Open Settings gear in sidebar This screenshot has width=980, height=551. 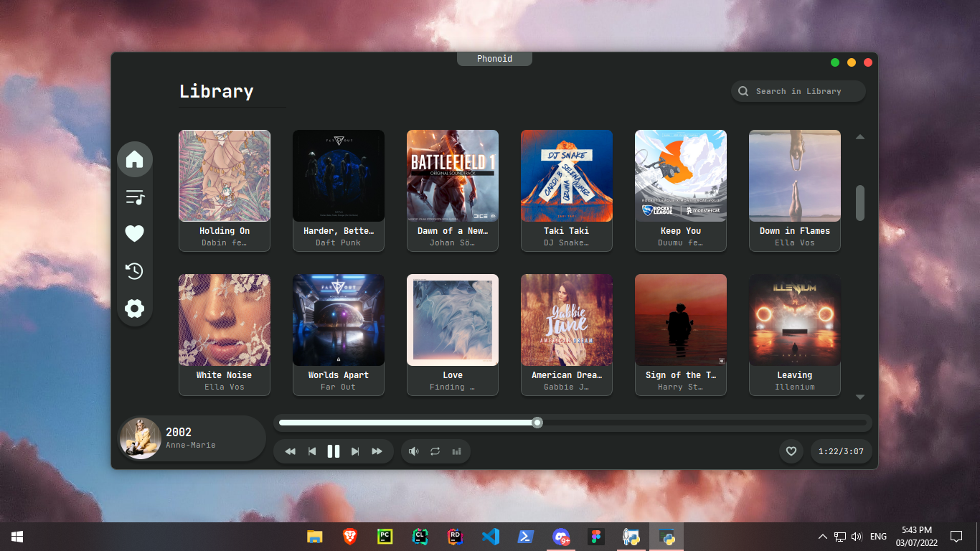click(x=135, y=309)
